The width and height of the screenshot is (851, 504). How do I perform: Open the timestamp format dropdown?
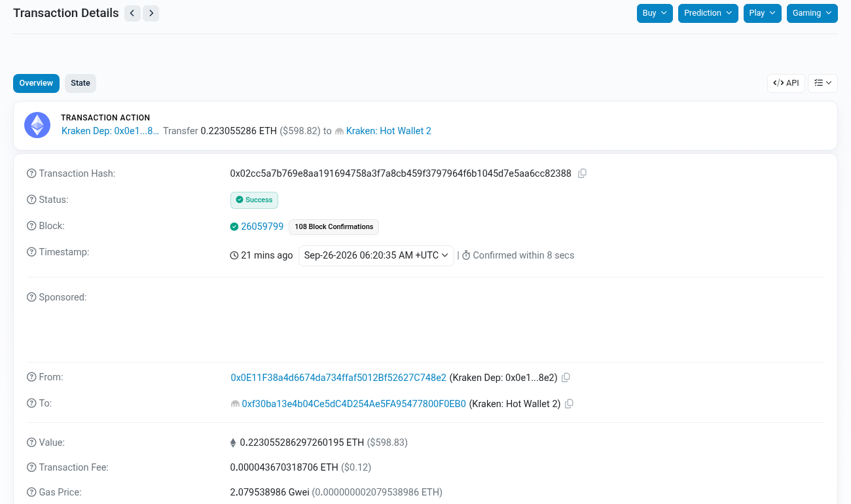click(376, 255)
